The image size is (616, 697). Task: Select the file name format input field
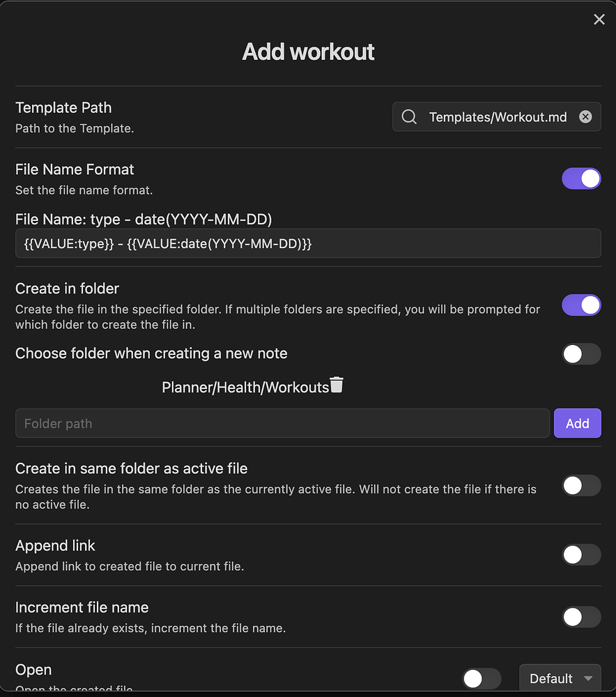pos(308,243)
